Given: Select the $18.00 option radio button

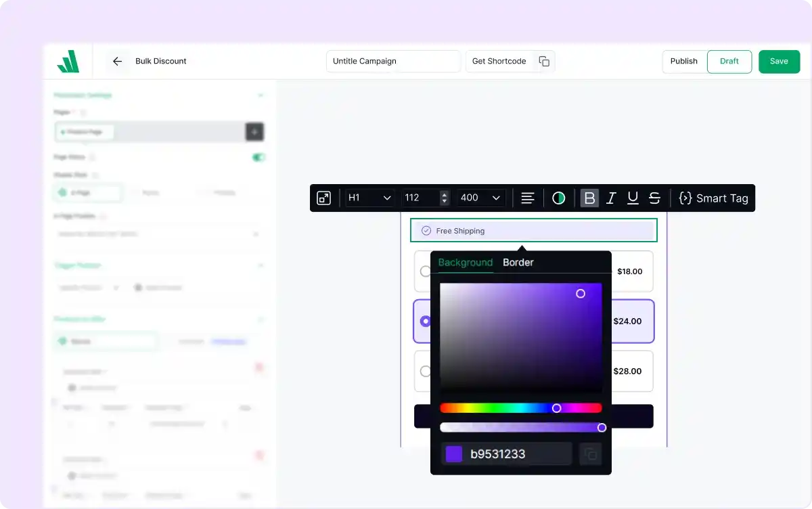Looking at the screenshot, I should click(425, 271).
